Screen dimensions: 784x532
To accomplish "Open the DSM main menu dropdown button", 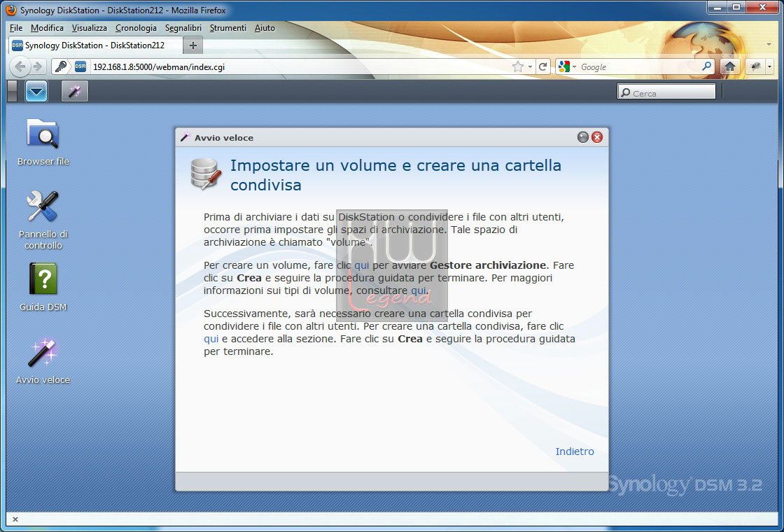I will coord(36,91).
